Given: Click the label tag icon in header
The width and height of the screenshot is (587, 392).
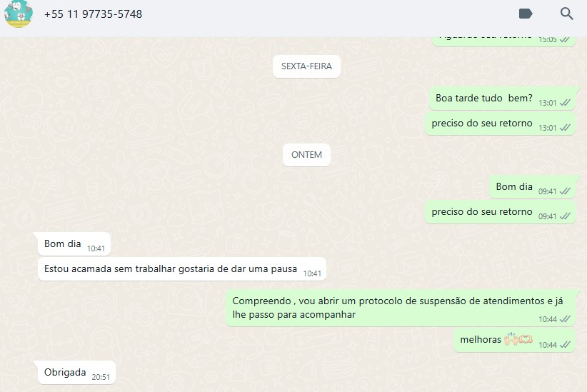Looking at the screenshot, I should point(526,14).
